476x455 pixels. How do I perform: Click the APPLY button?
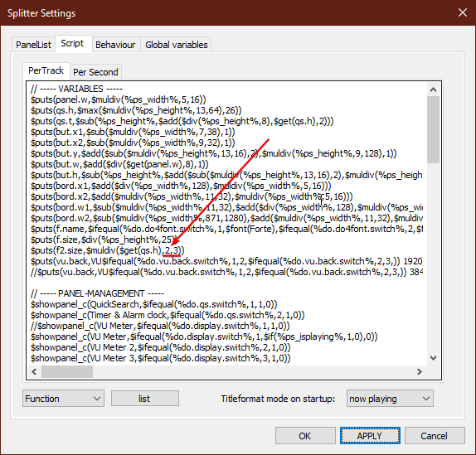(x=370, y=436)
